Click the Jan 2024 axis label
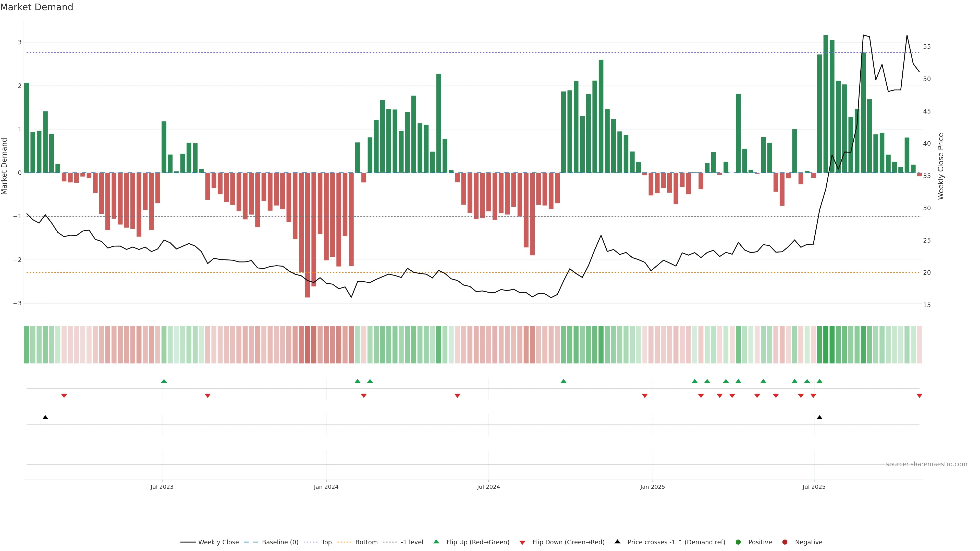The height and width of the screenshot is (551, 980). 326,487
